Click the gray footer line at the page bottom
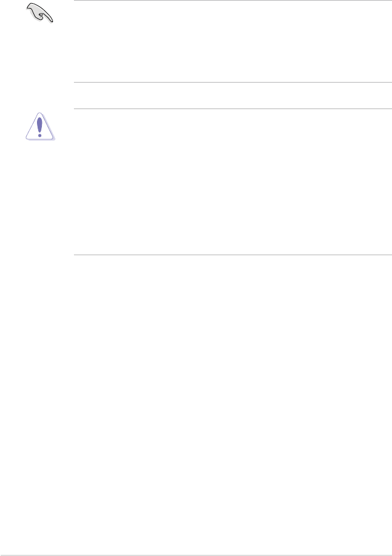 coord(196,555)
